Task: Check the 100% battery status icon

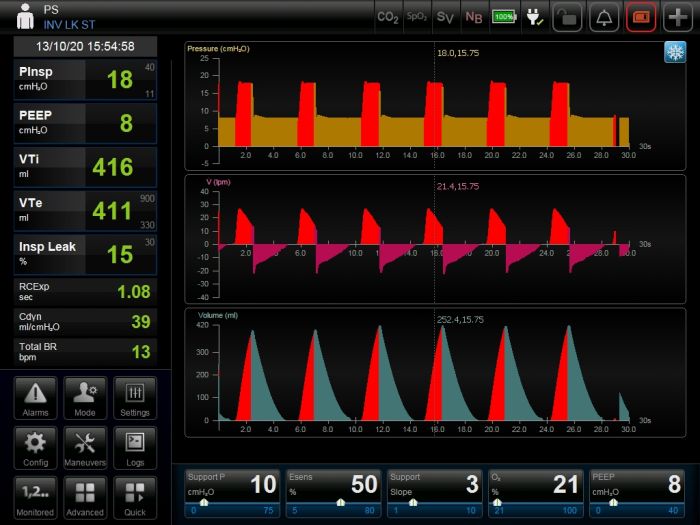Action: pyautogui.click(x=504, y=17)
